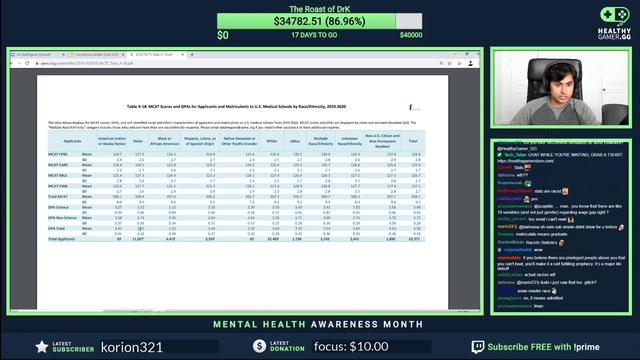Bookmark page with star icon
The width and height of the screenshot is (640, 360).
click(x=449, y=63)
